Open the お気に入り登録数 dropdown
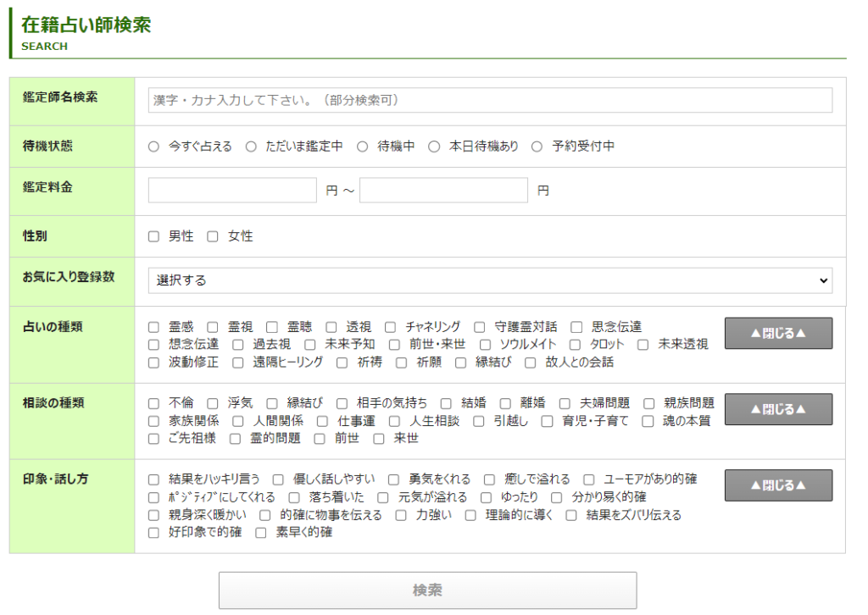This screenshot has width=868, height=615. [x=490, y=280]
